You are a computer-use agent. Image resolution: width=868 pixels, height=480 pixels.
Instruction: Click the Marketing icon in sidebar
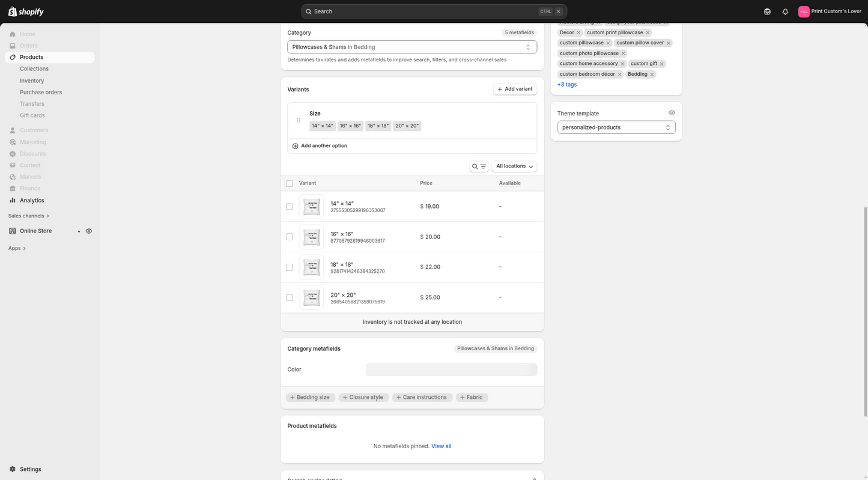point(13,142)
